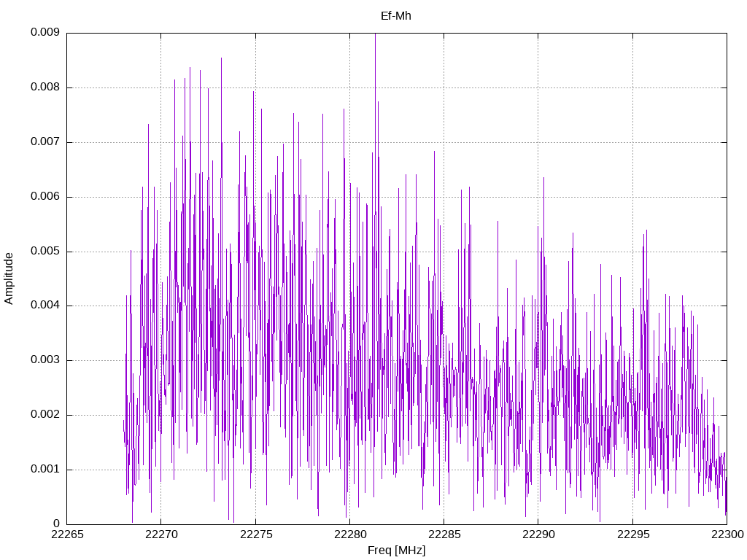This screenshot has width=747, height=560.
Task: Click the tallest spectrum peak near 22281 MHz
Action: pos(376,35)
